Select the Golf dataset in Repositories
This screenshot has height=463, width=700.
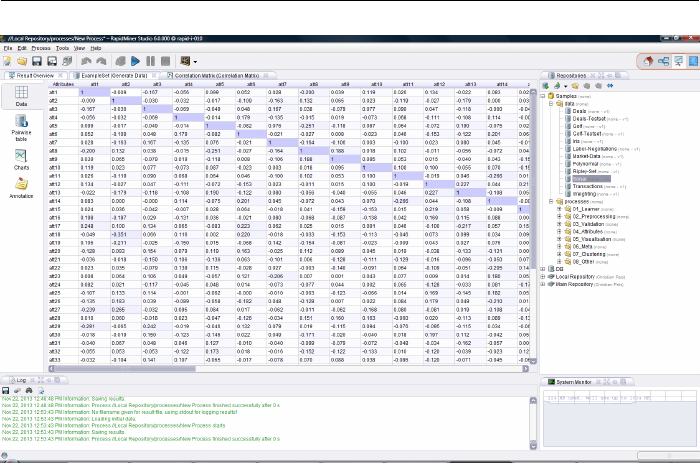point(578,126)
